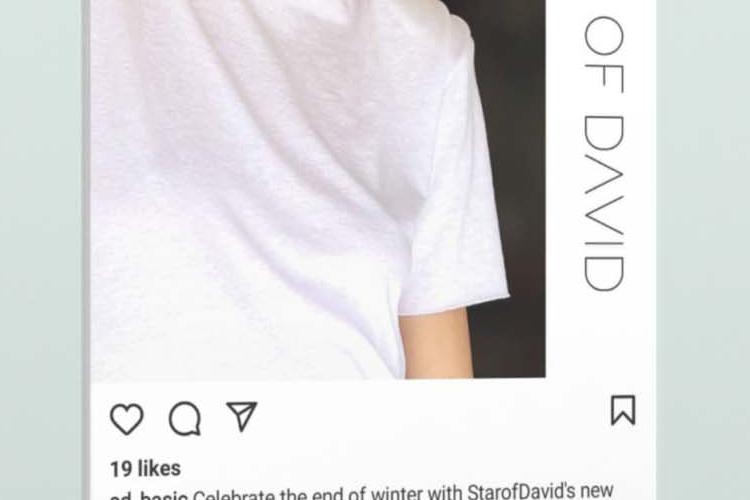The image size is (750, 500).
Task: Open comments via the speech bubble icon
Action: click(185, 419)
